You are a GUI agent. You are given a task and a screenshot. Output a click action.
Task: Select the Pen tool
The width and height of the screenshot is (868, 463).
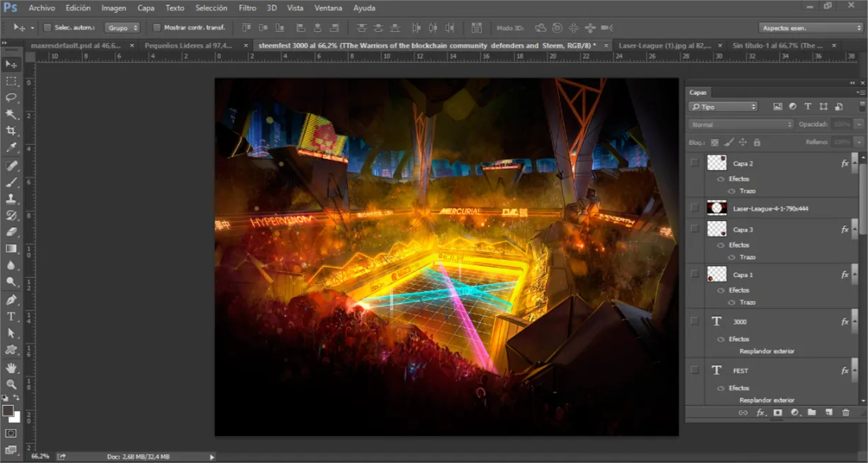coord(11,300)
